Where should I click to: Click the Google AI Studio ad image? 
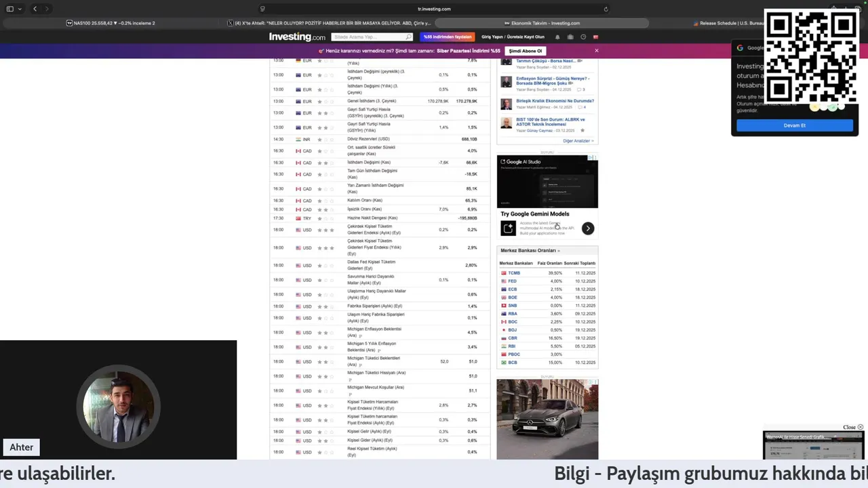pyautogui.click(x=547, y=182)
